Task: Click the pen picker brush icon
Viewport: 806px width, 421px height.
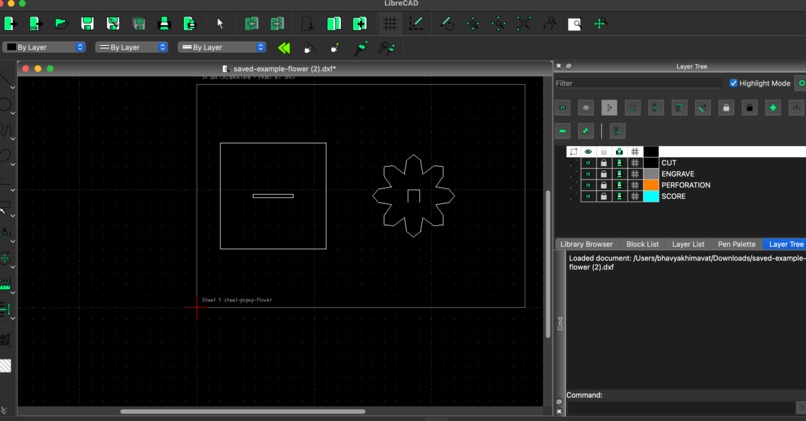Action: pos(361,48)
